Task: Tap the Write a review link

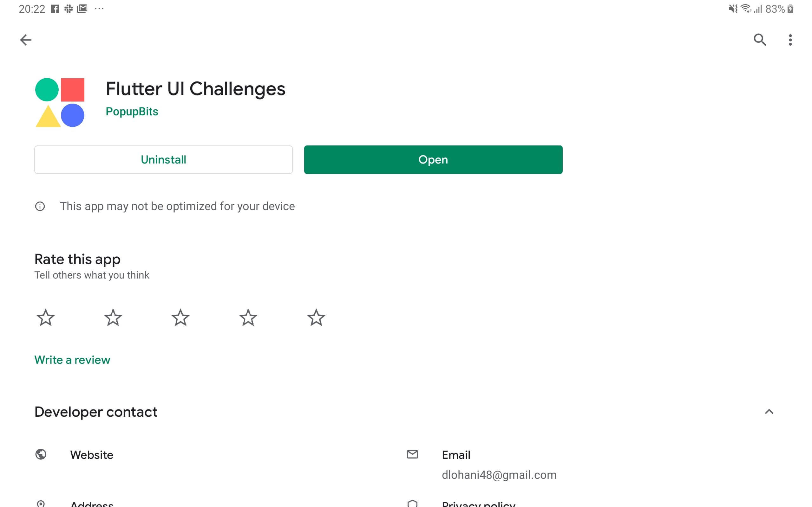Action: pyautogui.click(x=72, y=360)
